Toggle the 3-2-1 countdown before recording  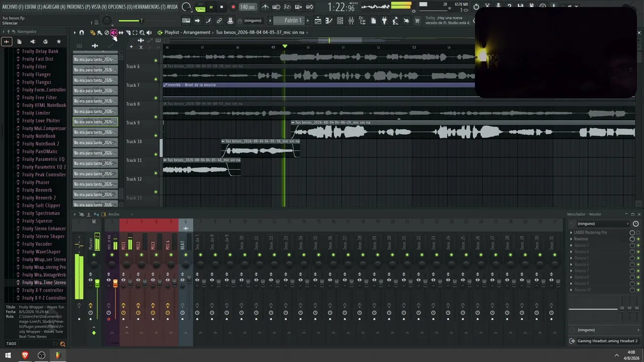[x=287, y=7]
